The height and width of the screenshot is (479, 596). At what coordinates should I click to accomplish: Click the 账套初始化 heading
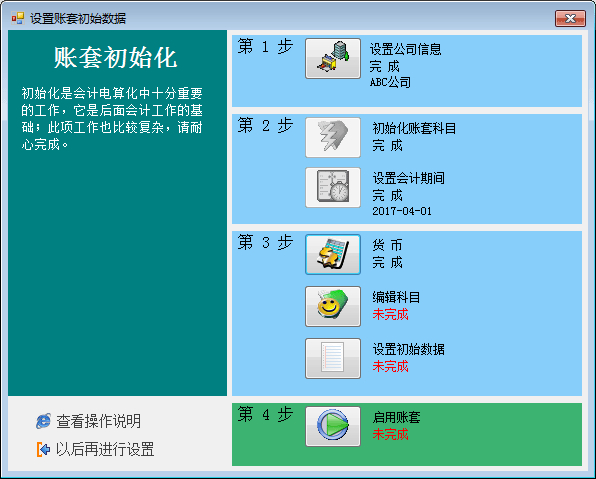[x=115, y=58]
